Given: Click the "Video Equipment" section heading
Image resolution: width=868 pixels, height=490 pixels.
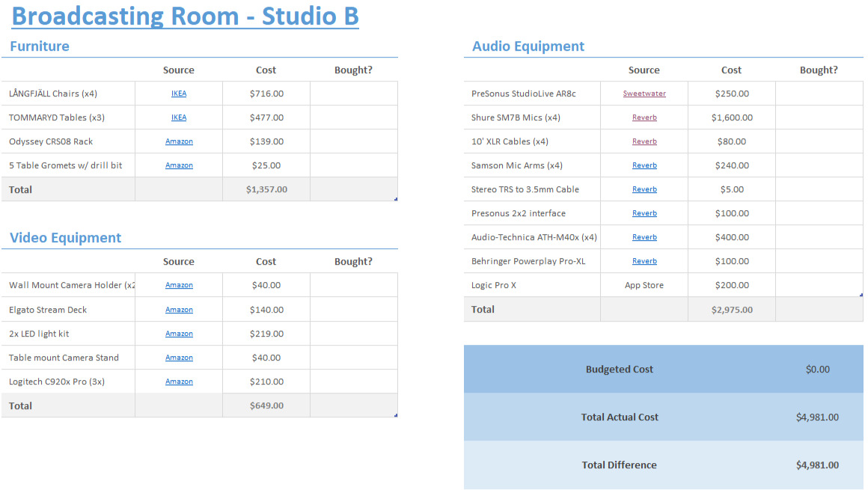Looking at the screenshot, I should (x=65, y=238).
